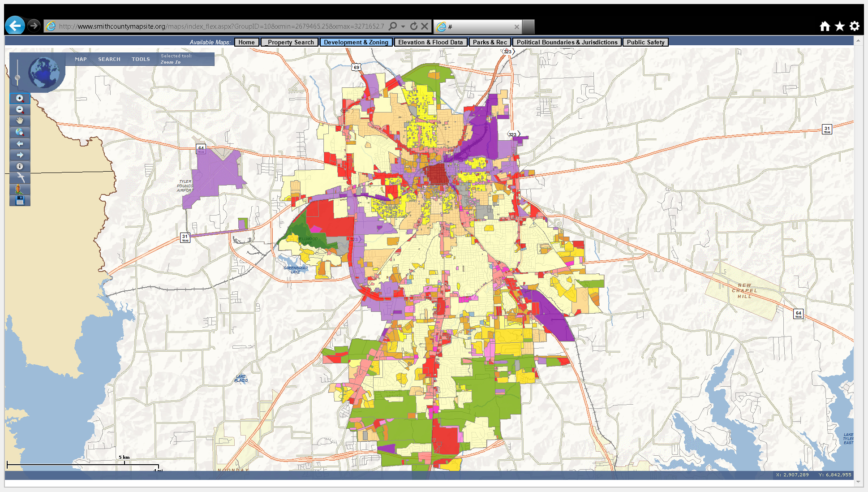Open the MAP menu

pyautogui.click(x=81, y=59)
